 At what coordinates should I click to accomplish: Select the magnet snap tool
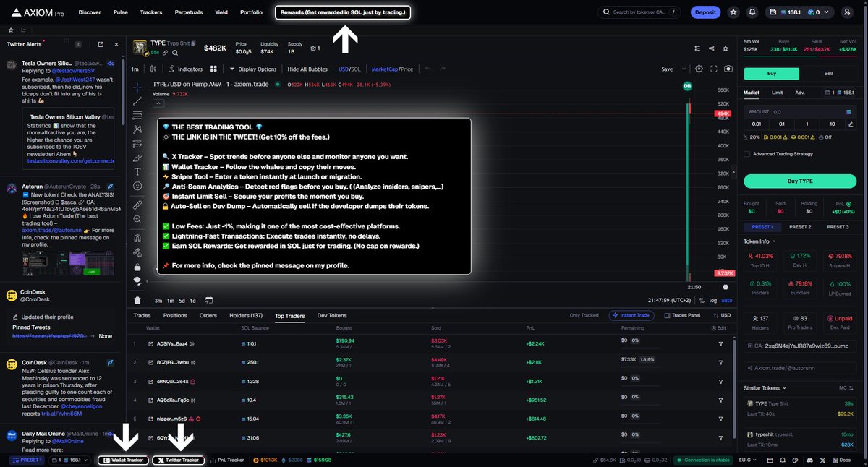(x=137, y=238)
